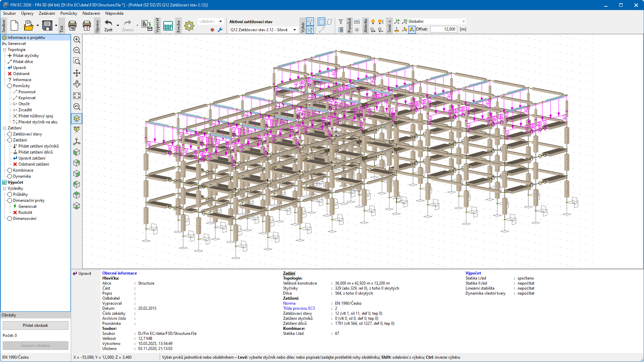Open the active load case dropdown

pos(294,30)
